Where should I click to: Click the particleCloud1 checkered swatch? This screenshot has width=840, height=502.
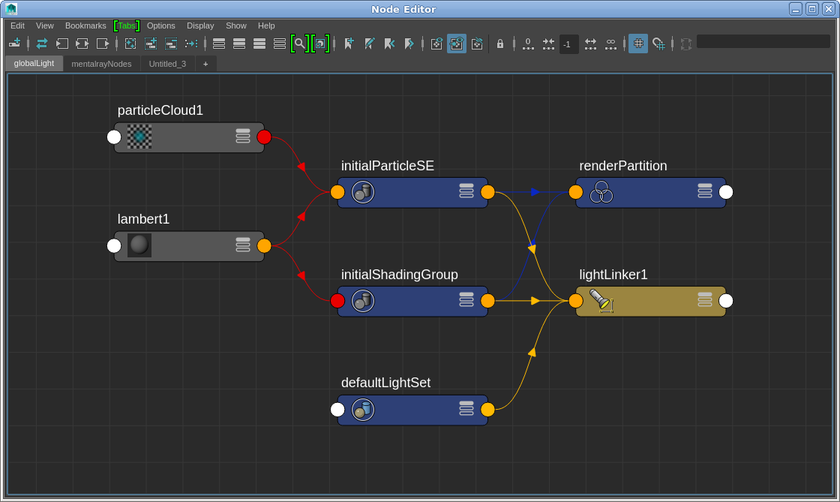tap(140, 137)
